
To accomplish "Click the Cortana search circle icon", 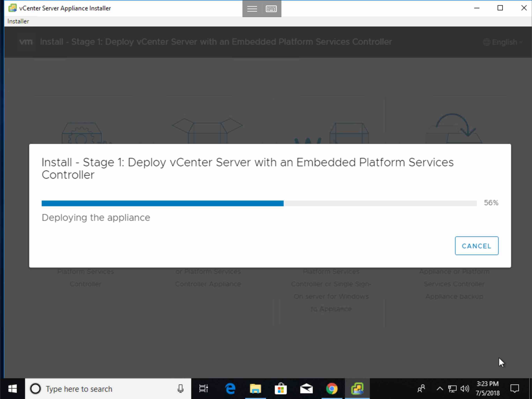I will coord(35,389).
